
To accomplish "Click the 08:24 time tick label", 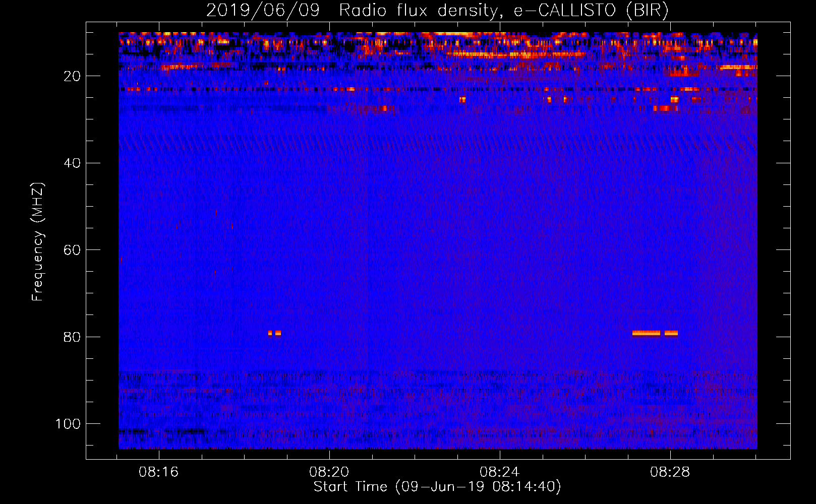I will [x=499, y=472].
